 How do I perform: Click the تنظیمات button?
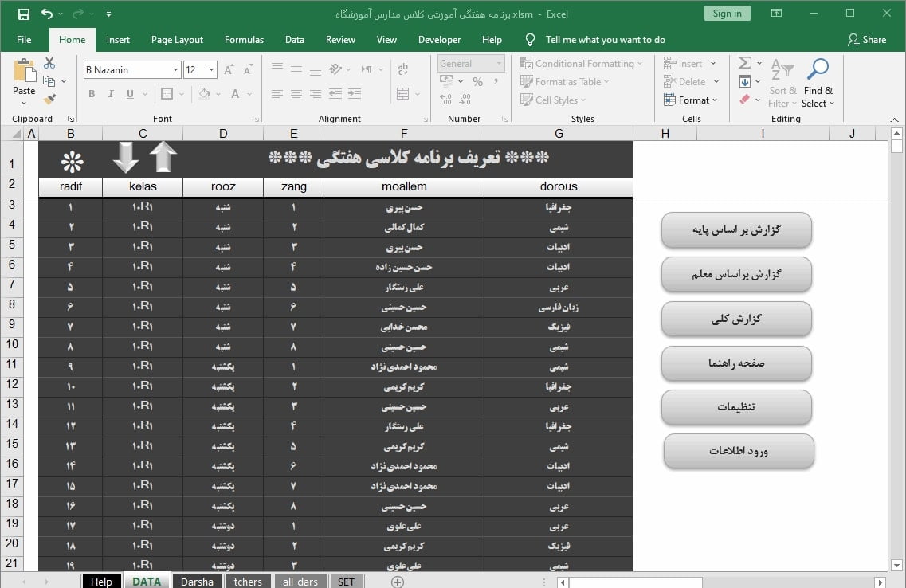coord(736,406)
